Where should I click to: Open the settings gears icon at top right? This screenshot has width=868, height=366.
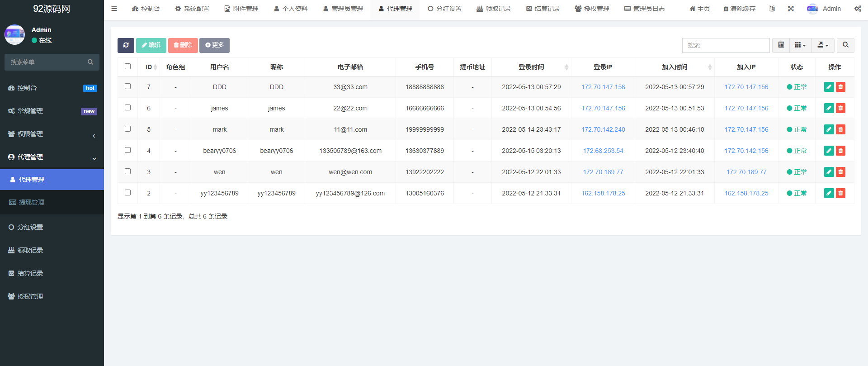click(x=858, y=9)
